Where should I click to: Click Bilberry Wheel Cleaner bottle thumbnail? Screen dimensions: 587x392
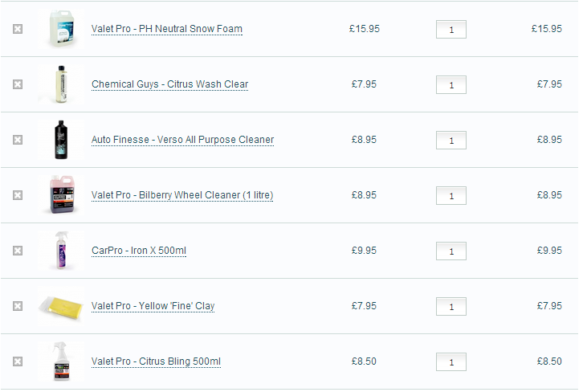60,194
